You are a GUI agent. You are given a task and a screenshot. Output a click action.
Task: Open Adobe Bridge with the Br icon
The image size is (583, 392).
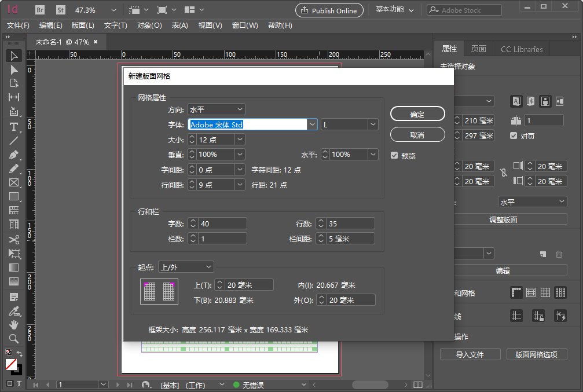39,10
